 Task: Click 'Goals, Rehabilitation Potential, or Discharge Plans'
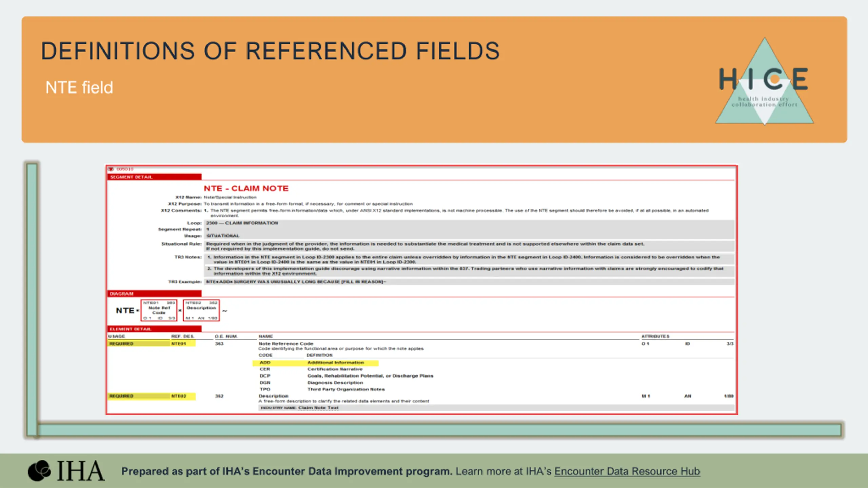pos(370,376)
